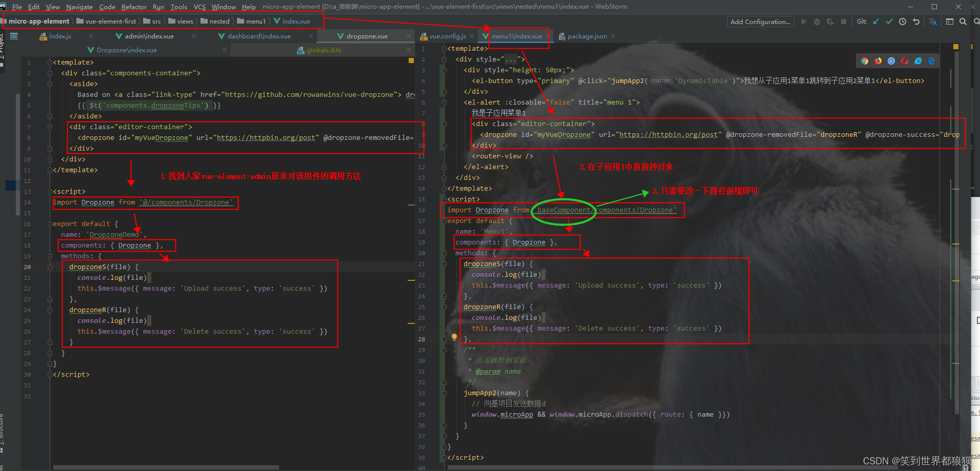
Task: Collapse left editor dropzoneS method fold
Action: [x=50, y=267]
